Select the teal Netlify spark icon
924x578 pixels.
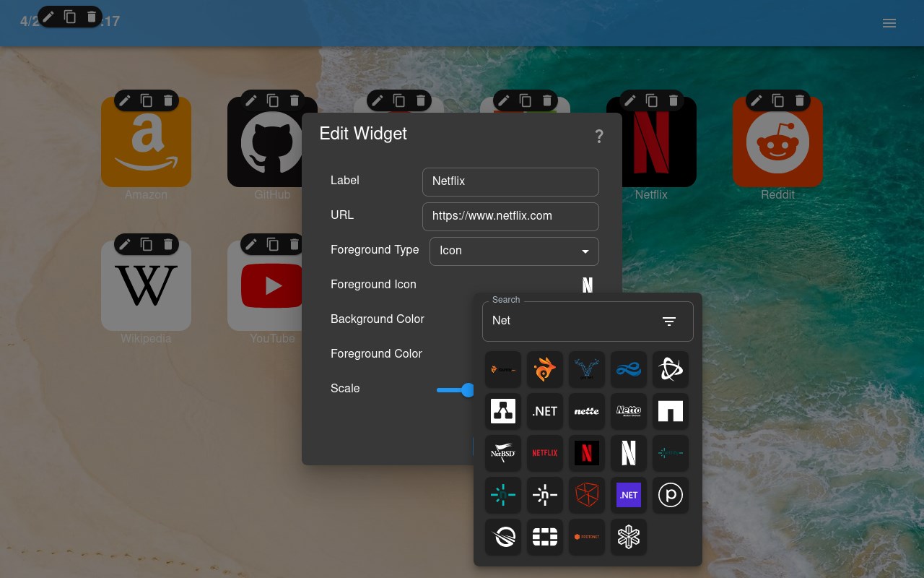coord(503,495)
